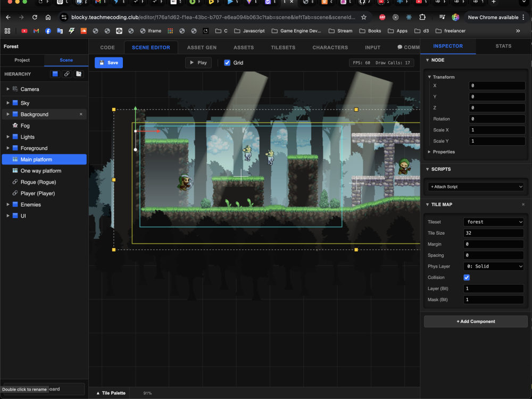Open the Chrome extensions puzzle icon
Image resolution: width=532 pixels, height=399 pixels.
(x=422, y=18)
